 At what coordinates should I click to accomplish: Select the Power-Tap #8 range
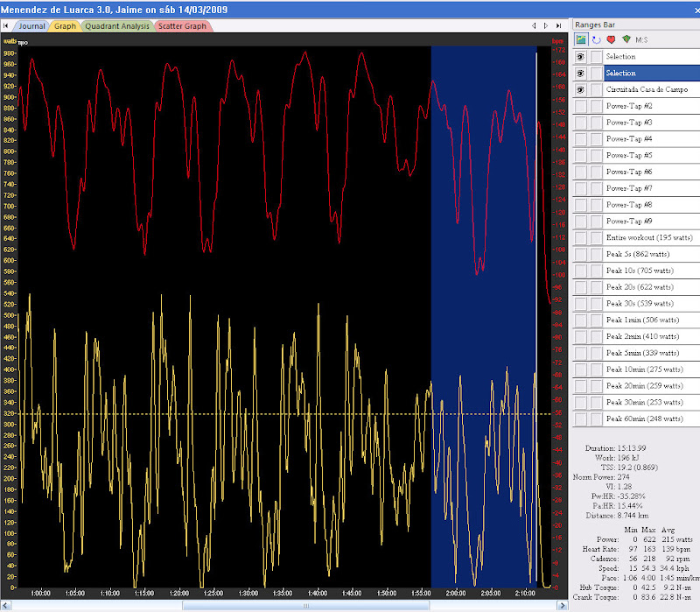(x=652, y=205)
